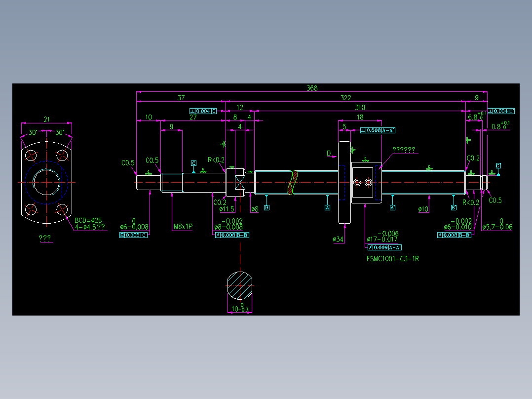Click the ø17 toleranced diameter label
Image resolution: width=532 pixels, height=399 pixels.
(x=382, y=237)
